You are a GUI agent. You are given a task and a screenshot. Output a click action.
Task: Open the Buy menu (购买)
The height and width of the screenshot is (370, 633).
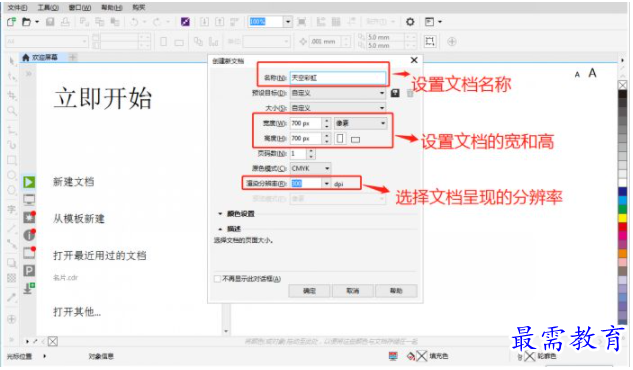pos(138,7)
